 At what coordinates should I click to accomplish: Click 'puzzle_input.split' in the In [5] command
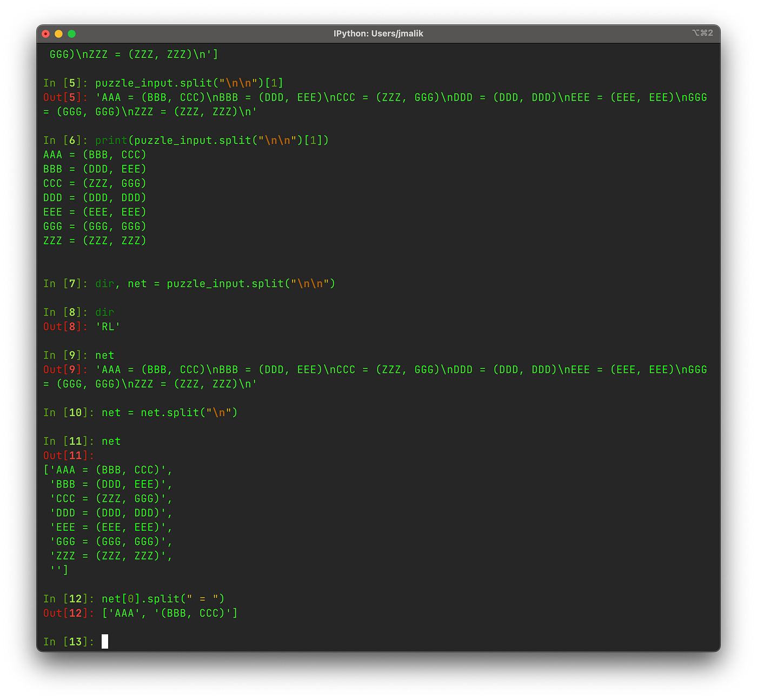[154, 83]
